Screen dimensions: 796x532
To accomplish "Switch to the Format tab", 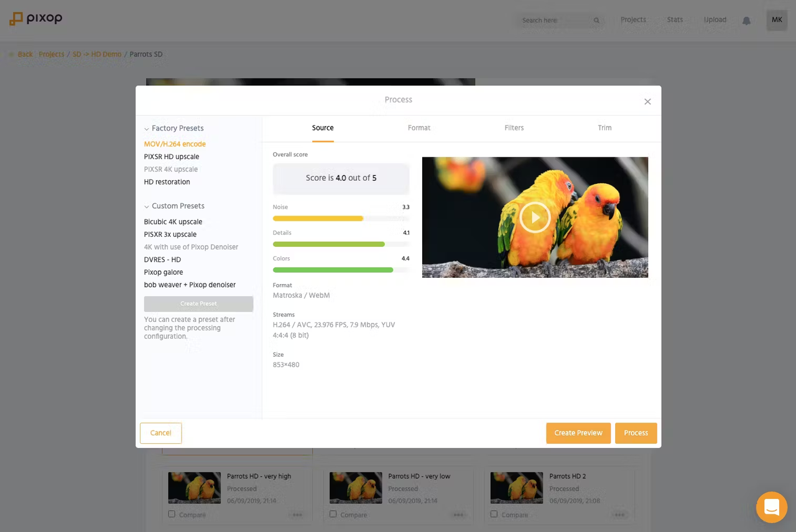I will tap(419, 127).
